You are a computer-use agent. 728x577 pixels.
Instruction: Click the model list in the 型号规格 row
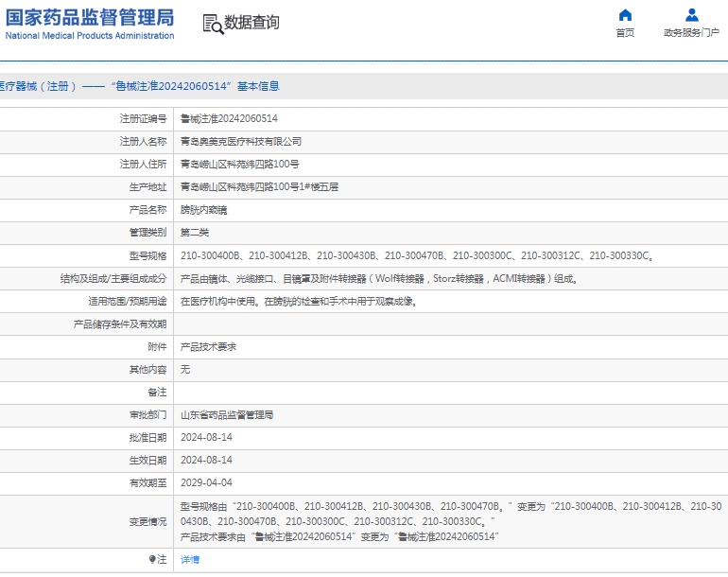[x=417, y=255]
